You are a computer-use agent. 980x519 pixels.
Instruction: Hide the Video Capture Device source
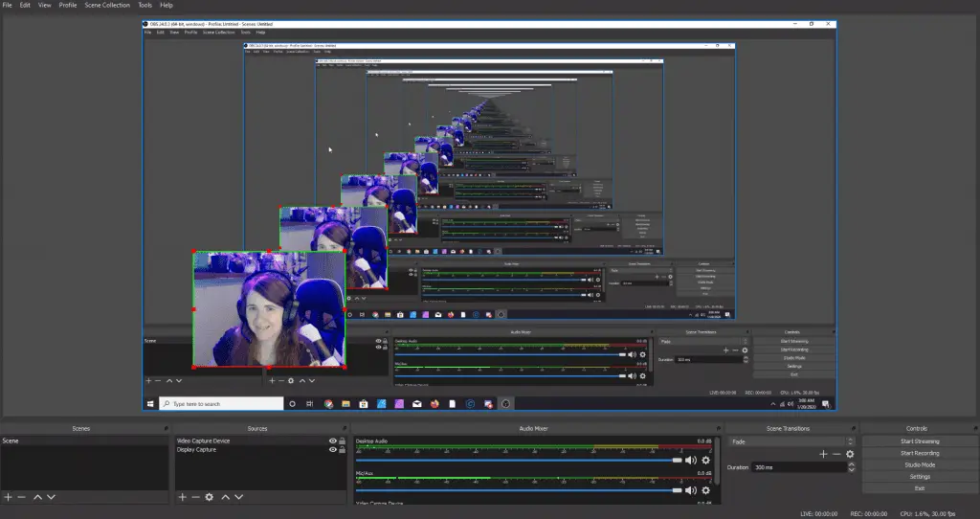pos(333,441)
